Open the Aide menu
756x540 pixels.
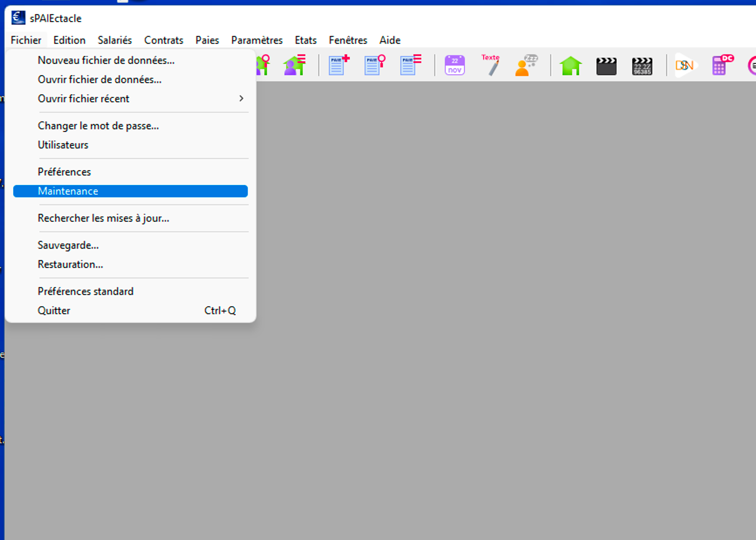click(390, 40)
